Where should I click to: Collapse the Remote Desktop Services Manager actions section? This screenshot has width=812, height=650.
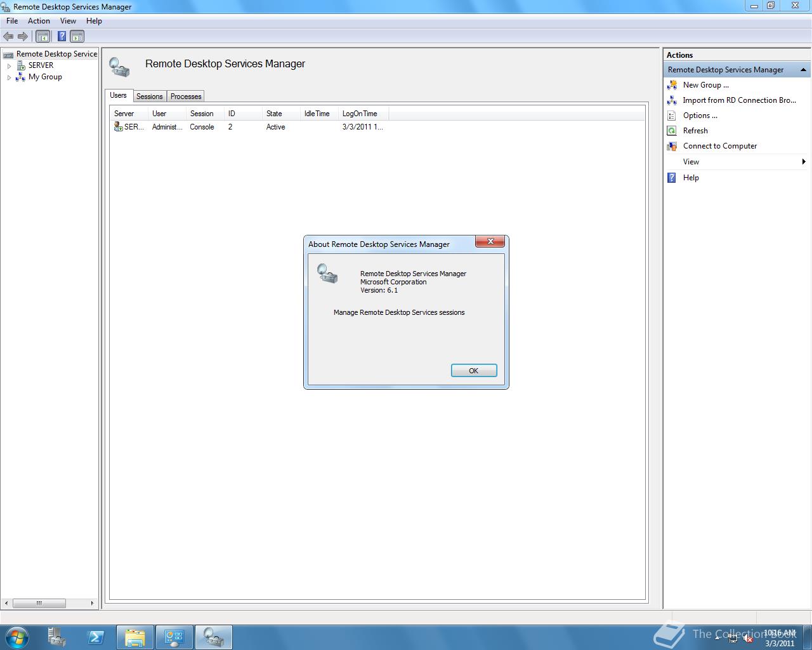(x=803, y=70)
